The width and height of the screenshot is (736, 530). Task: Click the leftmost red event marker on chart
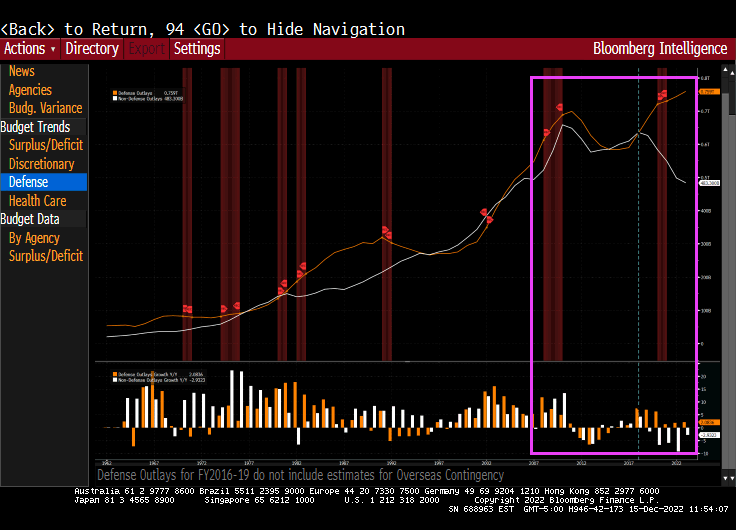[x=187, y=309]
